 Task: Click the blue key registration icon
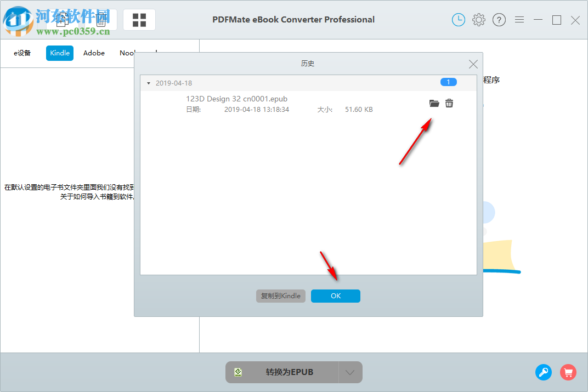[x=544, y=372]
